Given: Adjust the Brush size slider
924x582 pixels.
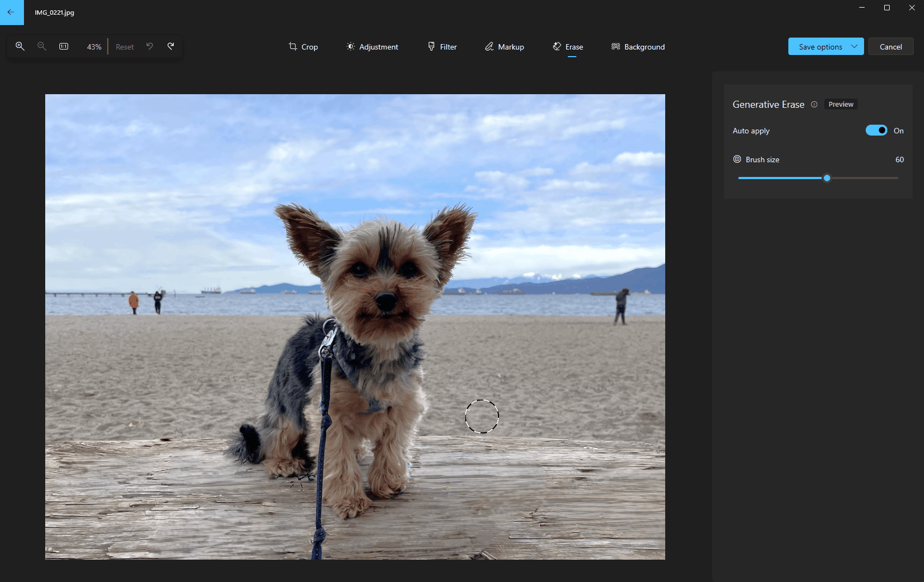Looking at the screenshot, I should [x=826, y=177].
